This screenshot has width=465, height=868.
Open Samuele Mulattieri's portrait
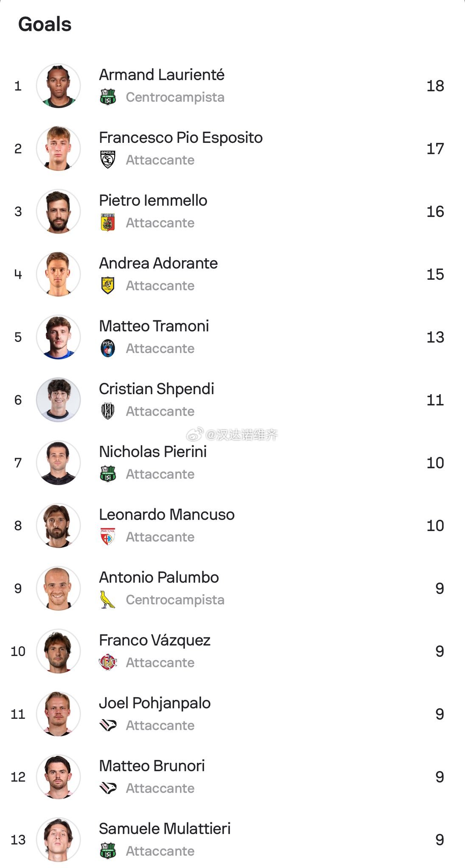click(58, 840)
